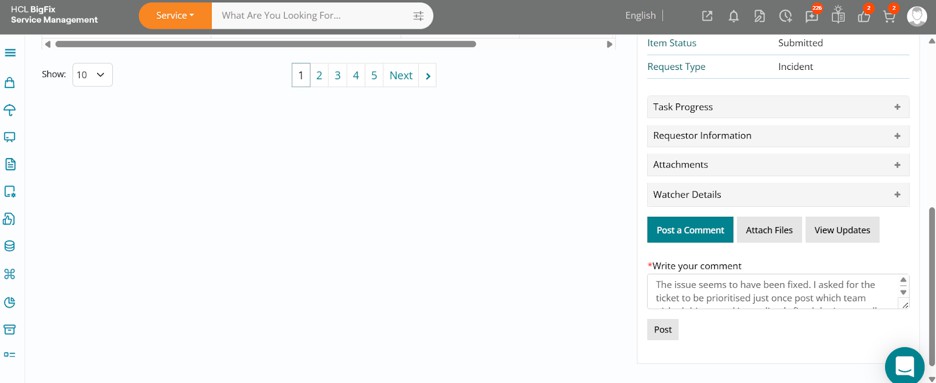Switch to the Attach Files tab
The image size is (936, 383).
point(769,230)
